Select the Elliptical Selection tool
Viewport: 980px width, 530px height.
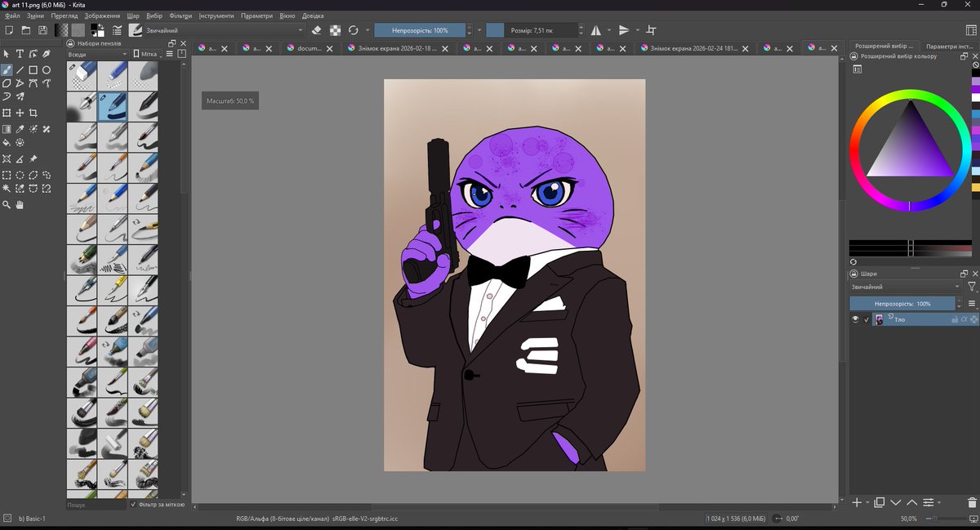tap(20, 175)
